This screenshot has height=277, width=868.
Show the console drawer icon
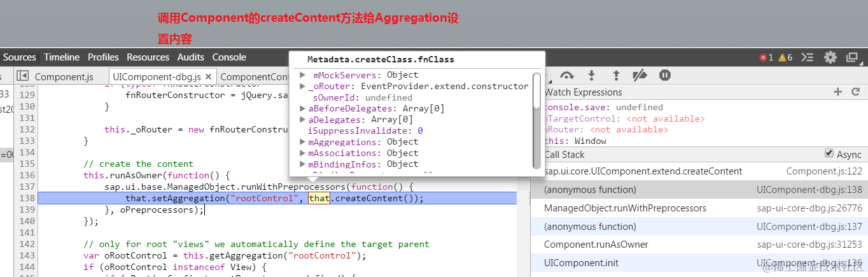point(808,57)
